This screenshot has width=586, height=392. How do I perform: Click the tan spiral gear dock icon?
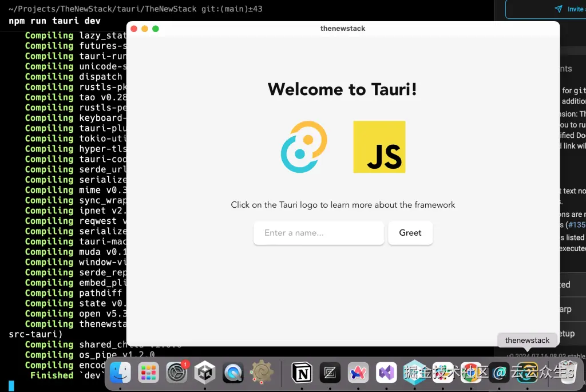261,372
